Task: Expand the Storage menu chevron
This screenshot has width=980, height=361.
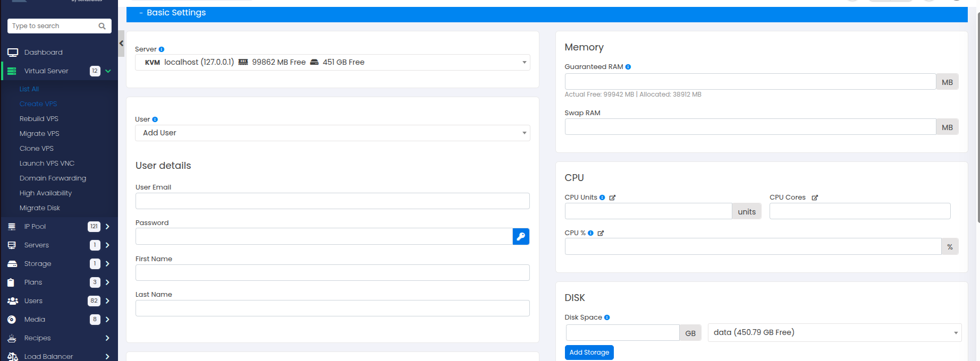Action: click(107, 264)
